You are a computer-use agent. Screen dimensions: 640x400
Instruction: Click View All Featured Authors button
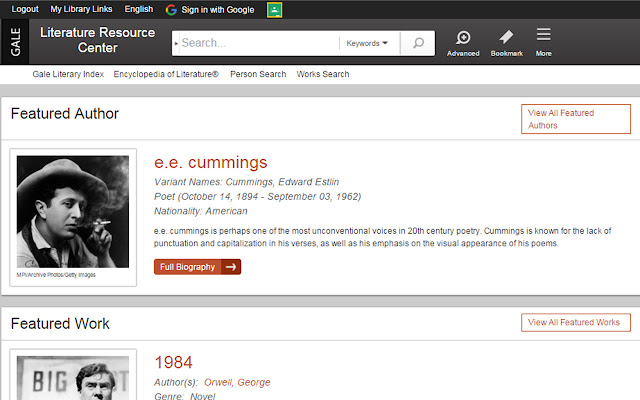(x=576, y=119)
